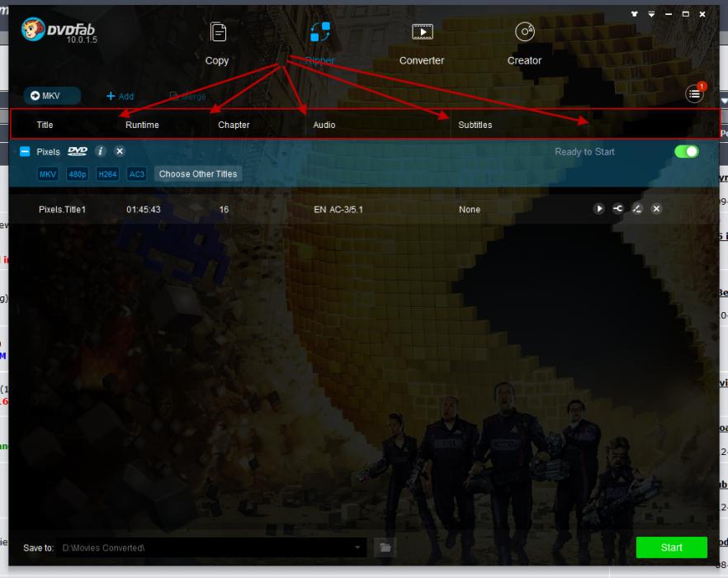Click the 480p resolution tag

[78, 174]
